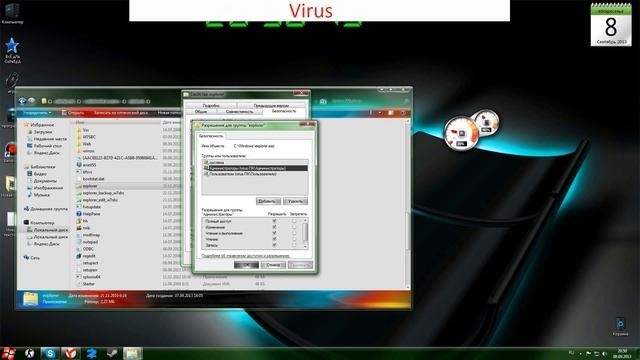Select explorer_backup_w7sbc file
This screenshot has width=640, height=360.
pyautogui.click(x=100, y=193)
